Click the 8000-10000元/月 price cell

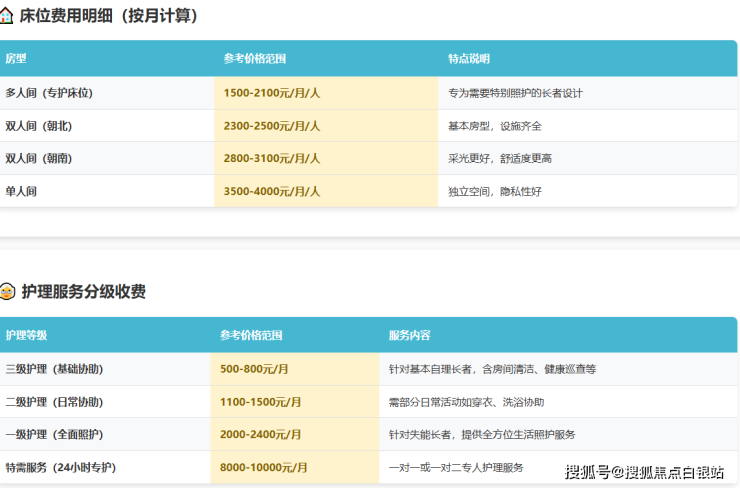coord(264,467)
